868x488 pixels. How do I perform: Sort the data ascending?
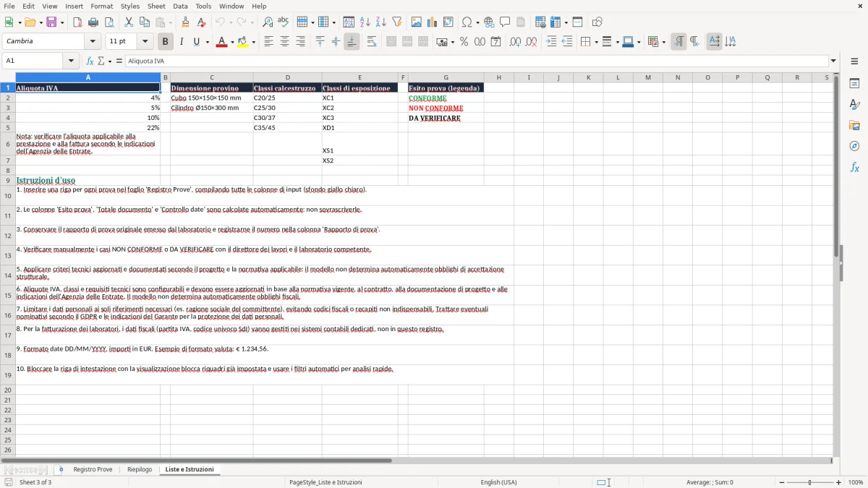pos(365,22)
